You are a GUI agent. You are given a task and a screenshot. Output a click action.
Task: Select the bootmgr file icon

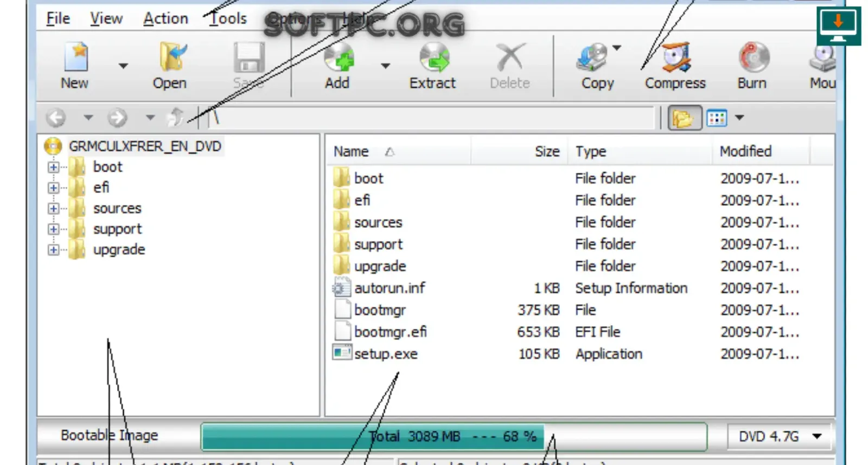coord(342,309)
